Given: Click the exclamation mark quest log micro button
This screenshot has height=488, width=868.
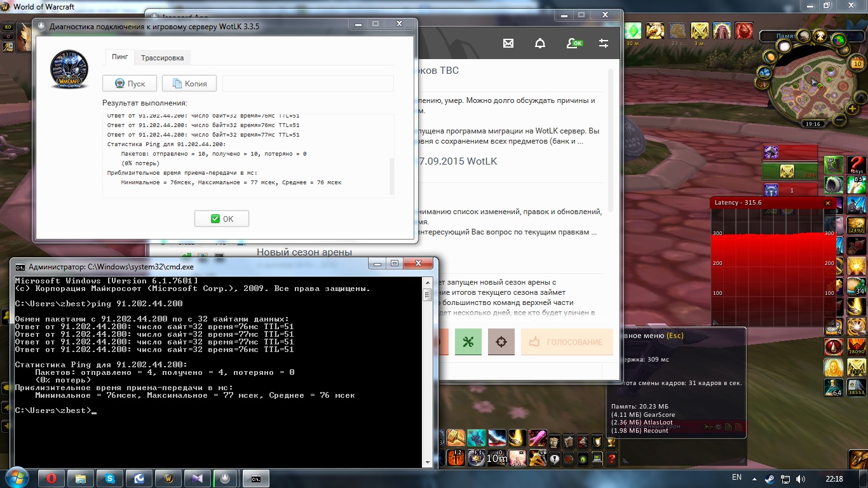Looking at the screenshot, I should pos(555,459).
